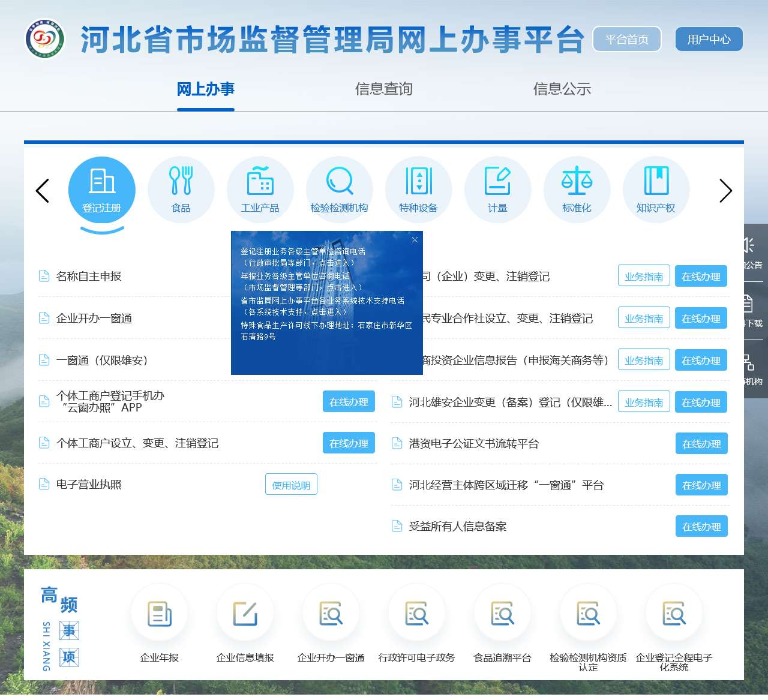Click document icon beside 受益所有人信息备案
The width and height of the screenshot is (768, 700).
point(397,526)
